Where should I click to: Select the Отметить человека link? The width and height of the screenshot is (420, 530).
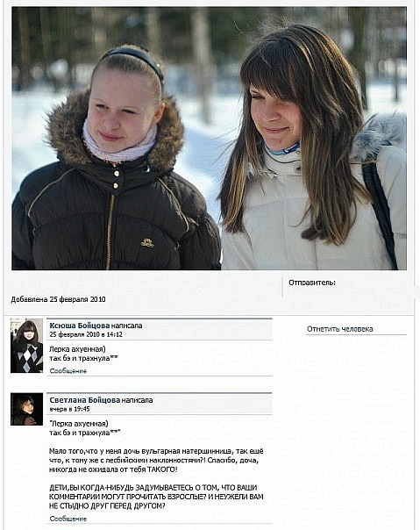340,329
